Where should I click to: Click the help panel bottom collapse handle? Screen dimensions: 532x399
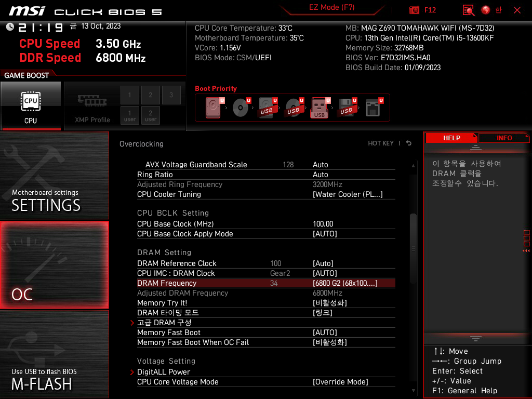pos(476,339)
